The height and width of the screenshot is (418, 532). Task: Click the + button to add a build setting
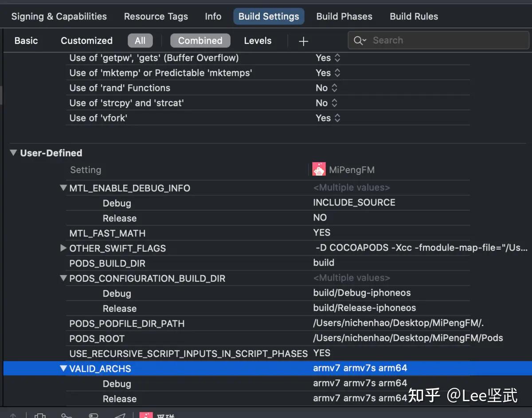[x=303, y=41]
